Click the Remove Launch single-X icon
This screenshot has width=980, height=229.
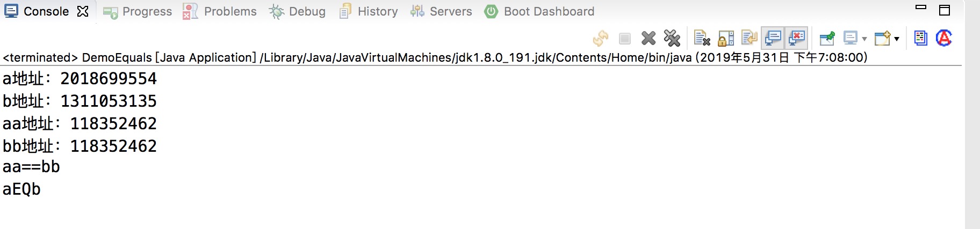[x=648, y=38]
